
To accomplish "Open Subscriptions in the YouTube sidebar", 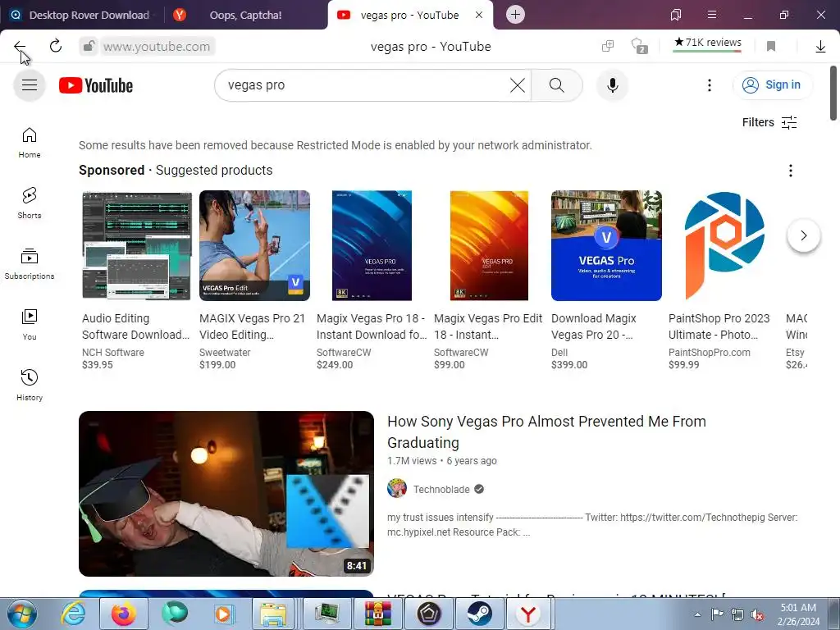I will click(30, 264).
